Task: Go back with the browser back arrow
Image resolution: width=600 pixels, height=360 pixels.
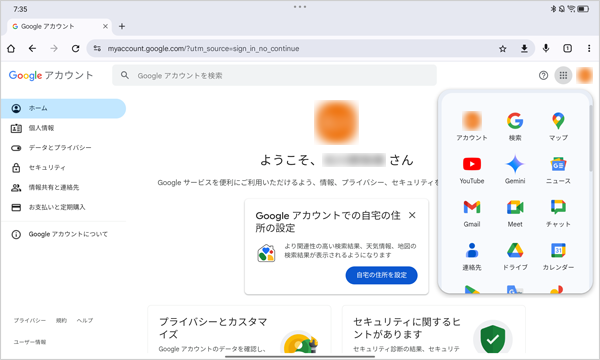Action: [33, 49]
